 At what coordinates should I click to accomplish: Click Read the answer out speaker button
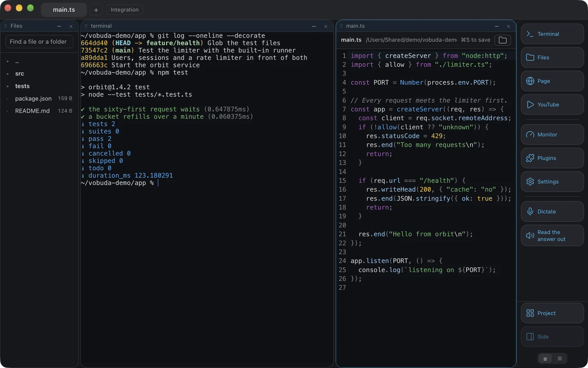(552, 236)
